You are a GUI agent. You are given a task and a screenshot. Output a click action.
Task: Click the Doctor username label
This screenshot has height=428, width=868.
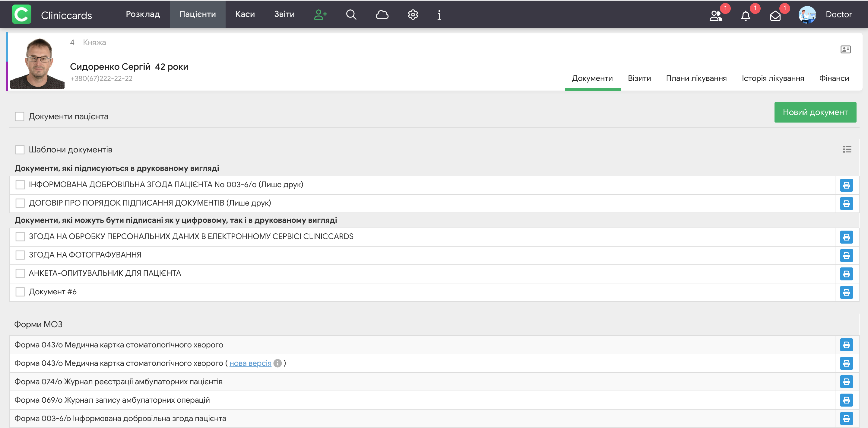839,14
